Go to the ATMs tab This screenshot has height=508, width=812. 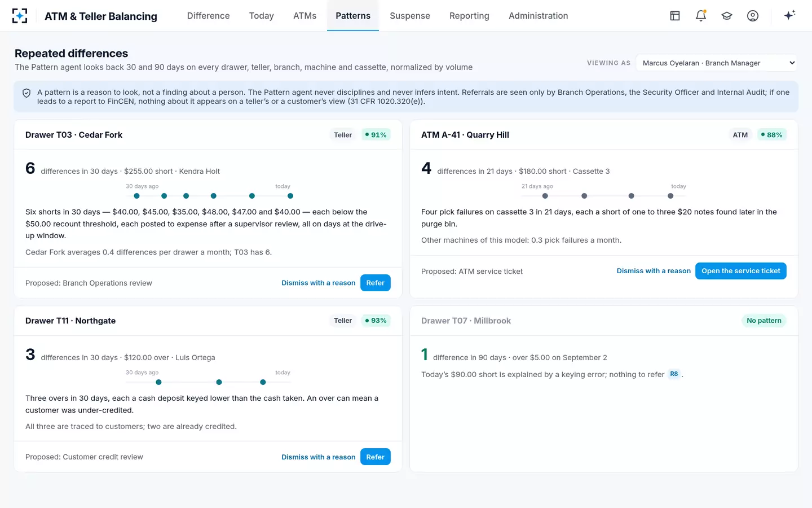pyautogui.click(x=304, y=16)
